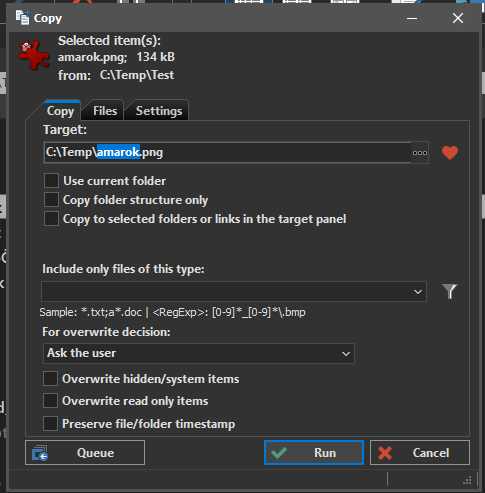The image size is (485, 493).
Task: Cancel the copy dialog
Action: pyautogui.click(x=420, y=452)
